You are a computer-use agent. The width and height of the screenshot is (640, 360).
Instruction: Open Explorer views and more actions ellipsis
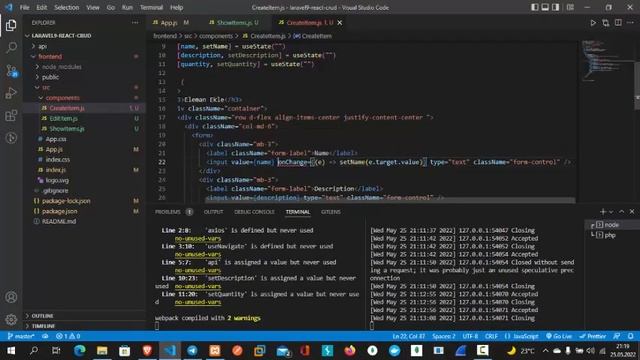(x=135, y=23)
